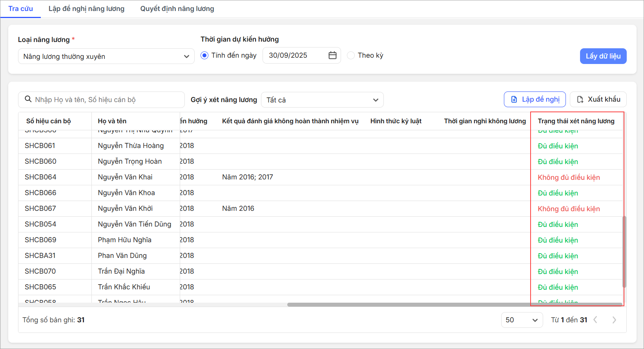Viewport: 644px width, 349px height.
Task: Open the calendar icon in date field
Action: click(x=332, y=55)
